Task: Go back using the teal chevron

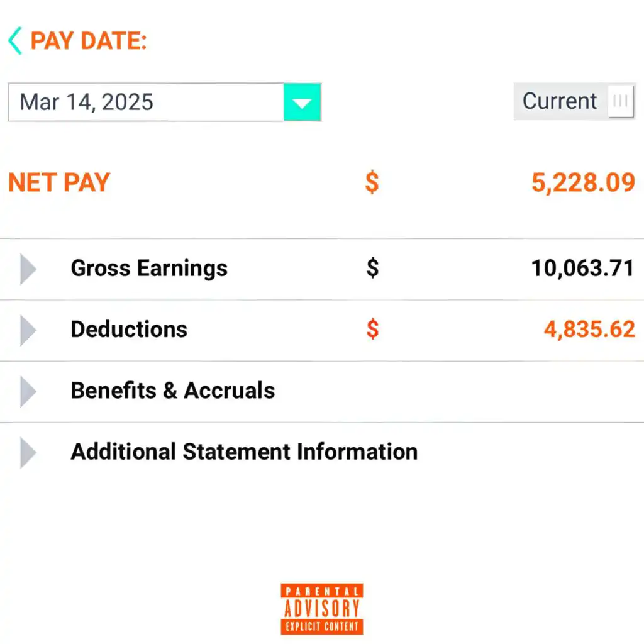Action: coord(15,41)
